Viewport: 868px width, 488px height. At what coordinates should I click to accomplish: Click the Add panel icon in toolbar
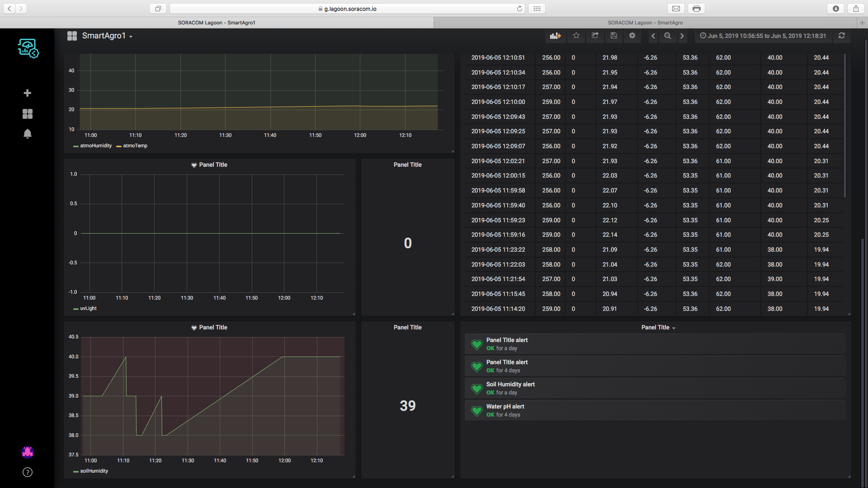tap(555, 36)
